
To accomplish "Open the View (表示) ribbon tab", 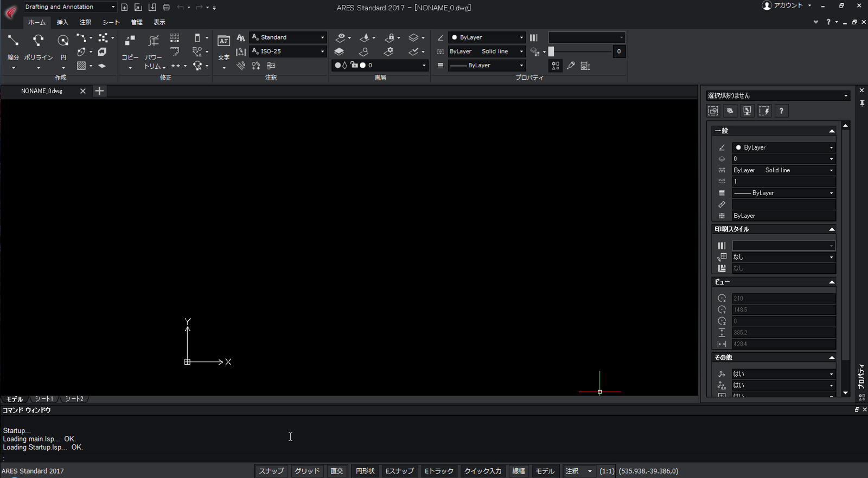I will [159, 22].
